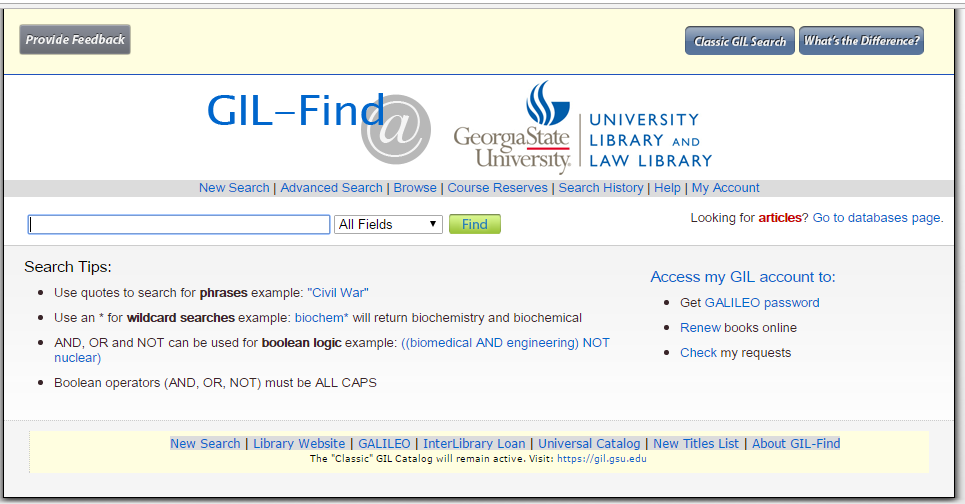Screen dimensions: 965x504
Task: Open the Help page
Action: [667, 188]
